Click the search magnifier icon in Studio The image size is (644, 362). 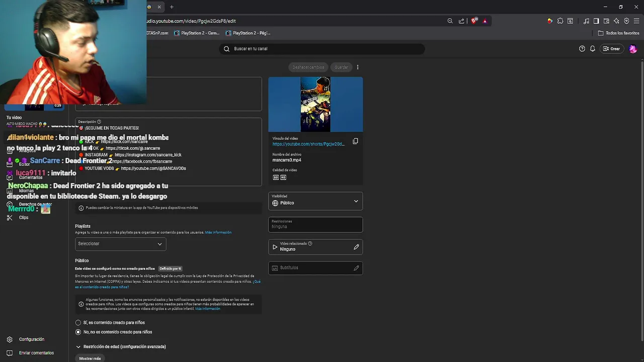pyautogui.click(x=226, y=49)
